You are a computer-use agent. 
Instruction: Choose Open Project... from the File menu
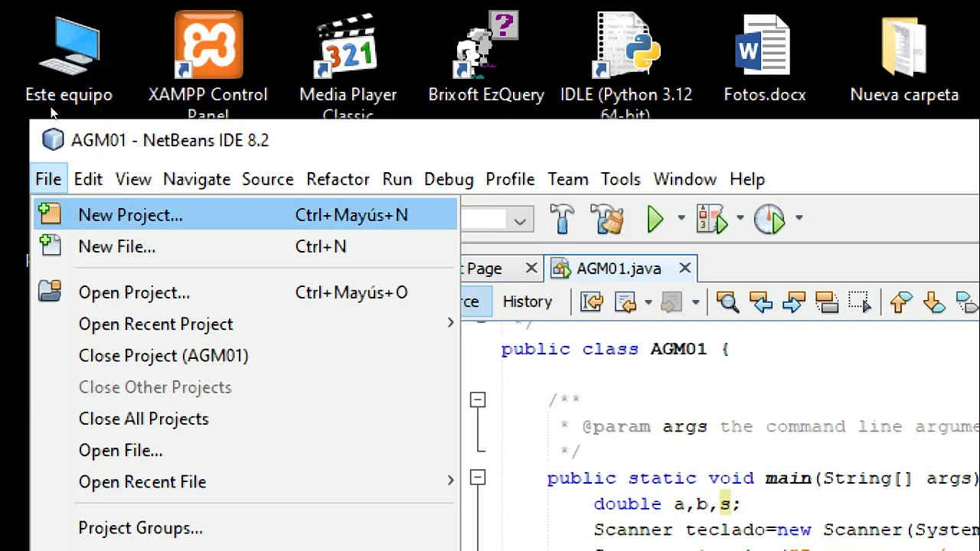click(245, 292)
